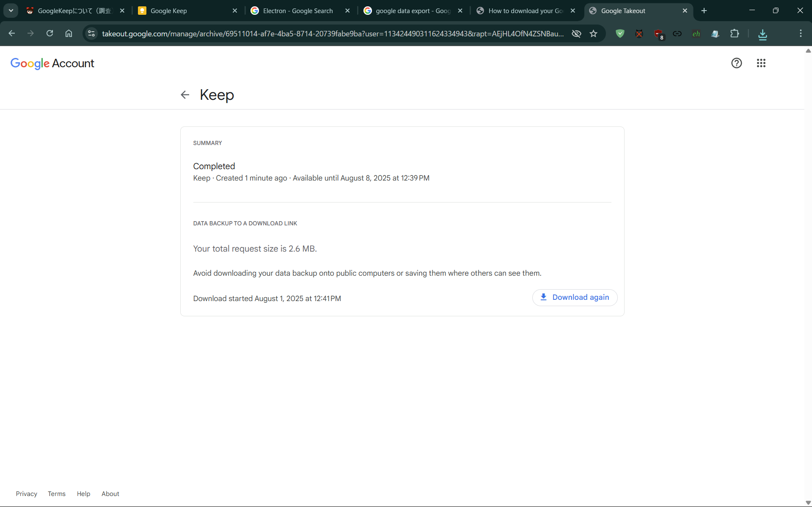The height and width of the screenshot is (507, 812).
Task: Close the google data export tab
Action: 460,11
